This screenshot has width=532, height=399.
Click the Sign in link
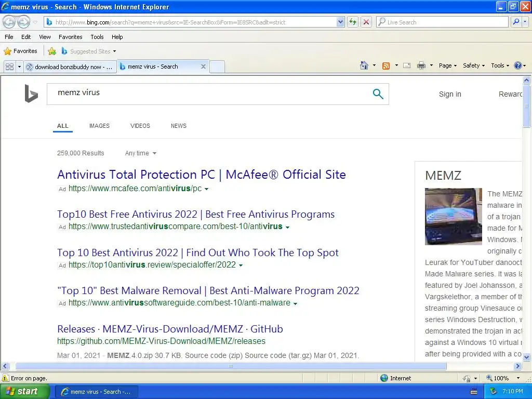[450, 95]
